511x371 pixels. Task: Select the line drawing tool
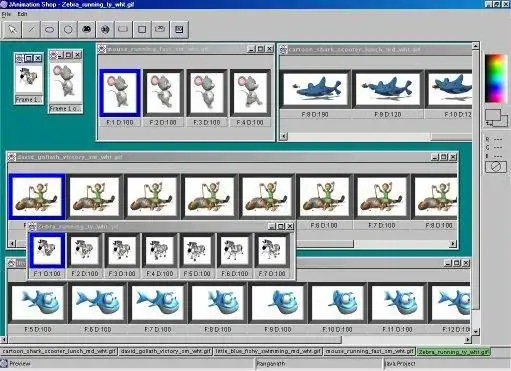pos(31,29)
